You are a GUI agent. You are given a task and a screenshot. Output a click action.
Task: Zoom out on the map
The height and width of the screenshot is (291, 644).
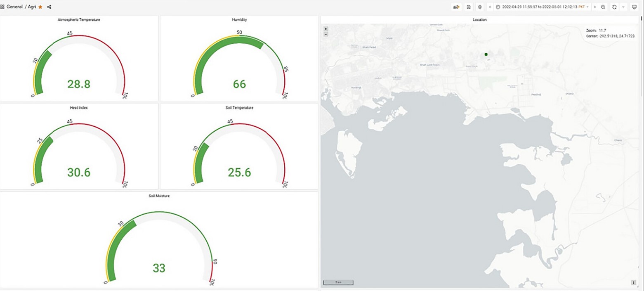[x=326, y=34]
